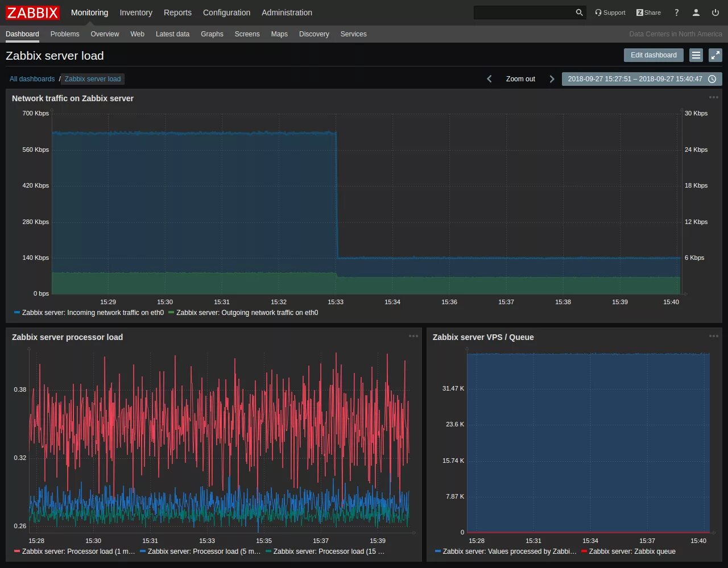Select the Screens submenu tab
The height and width of the screenshot is (568, 728).
point(247,34)
